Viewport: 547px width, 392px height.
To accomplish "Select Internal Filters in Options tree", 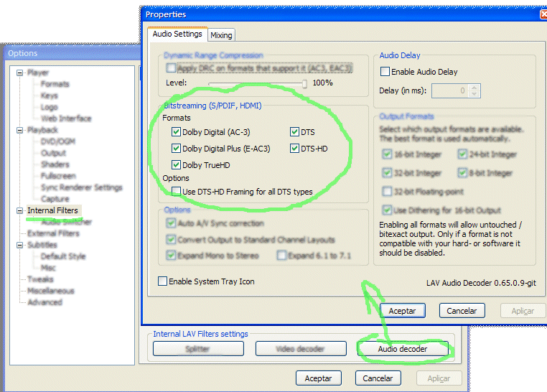I will (x=52, y=210).
